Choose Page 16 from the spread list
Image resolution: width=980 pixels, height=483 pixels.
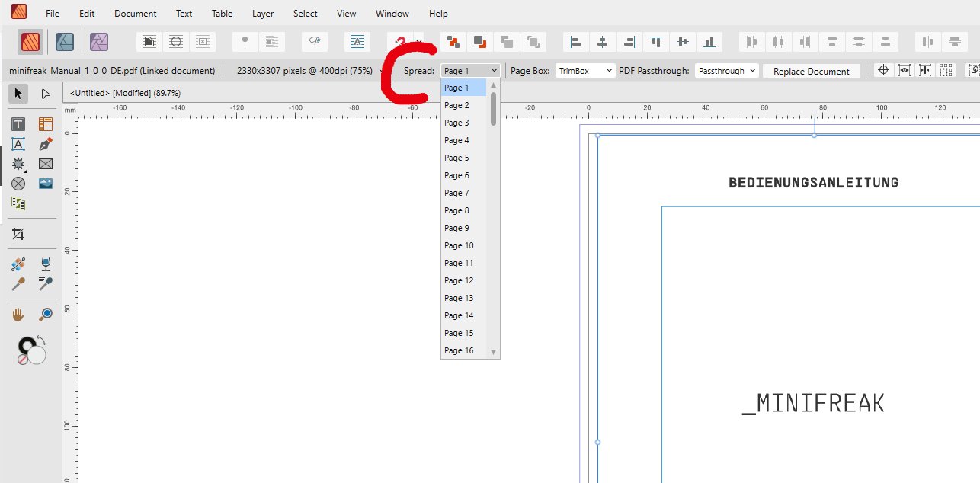pyautogui.click(x=463, y=350)
